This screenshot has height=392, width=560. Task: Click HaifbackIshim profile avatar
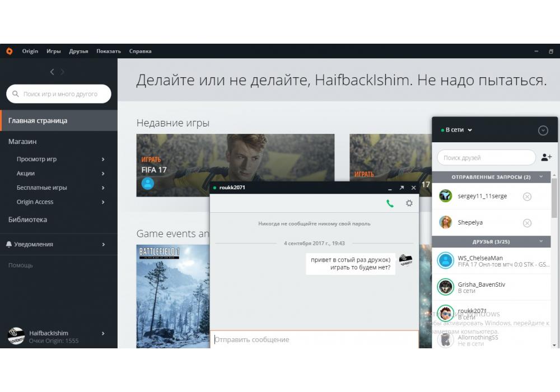pyautogui.click(x=16, y=336)
